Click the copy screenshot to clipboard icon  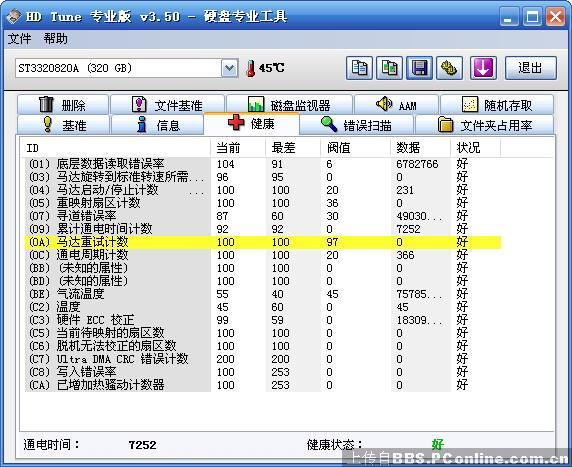click(389, 68)
